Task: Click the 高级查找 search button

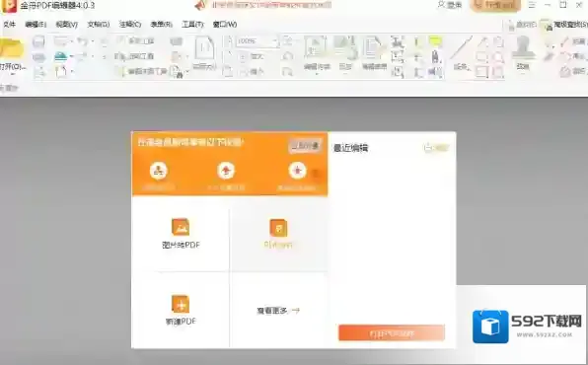Action: click(565, 25)
